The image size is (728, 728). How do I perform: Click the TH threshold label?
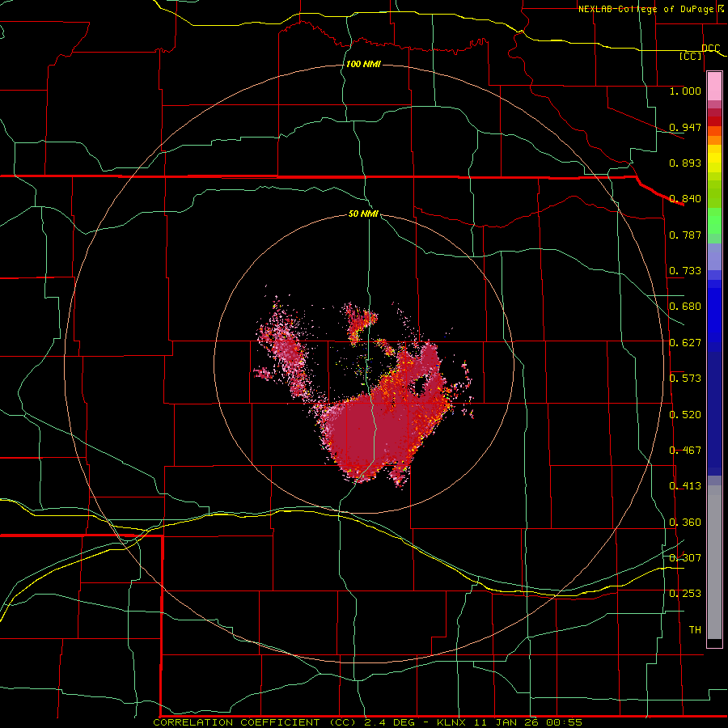coord(695,630)
